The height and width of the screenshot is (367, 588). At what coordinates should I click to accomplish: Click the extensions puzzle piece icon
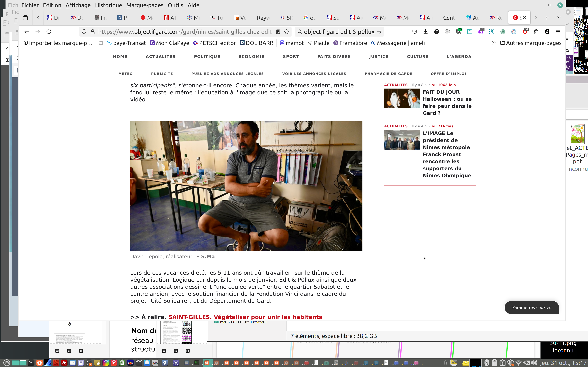[536, 32]
